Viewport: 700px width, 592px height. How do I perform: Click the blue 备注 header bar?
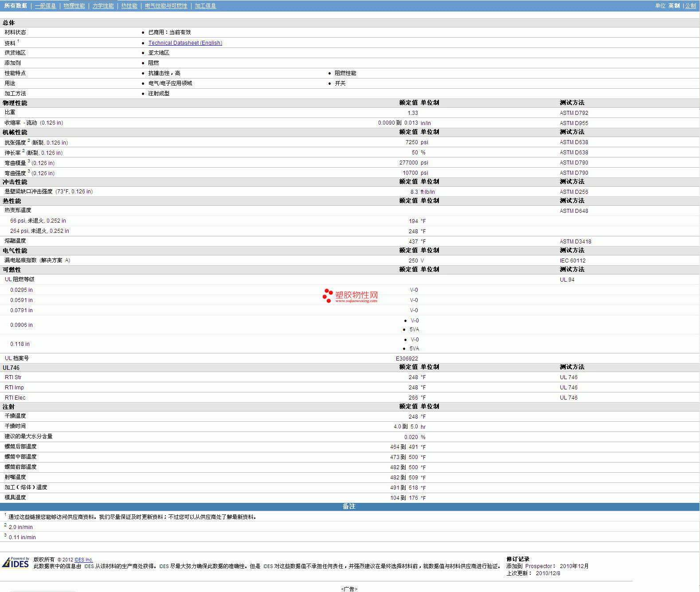(349, 506)
